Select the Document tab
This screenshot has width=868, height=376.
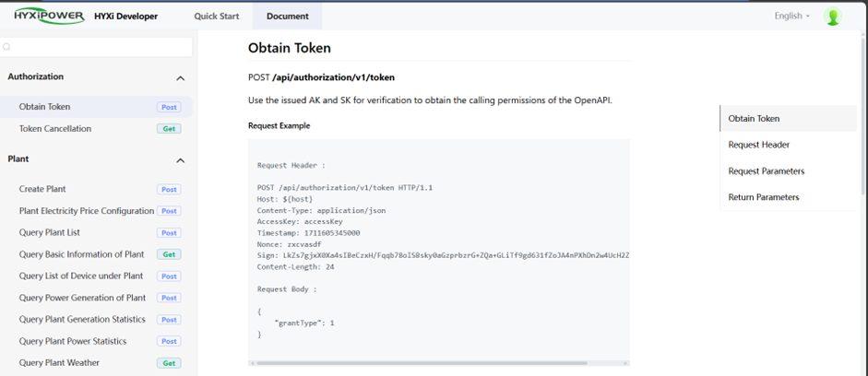[x=287, y=17]
